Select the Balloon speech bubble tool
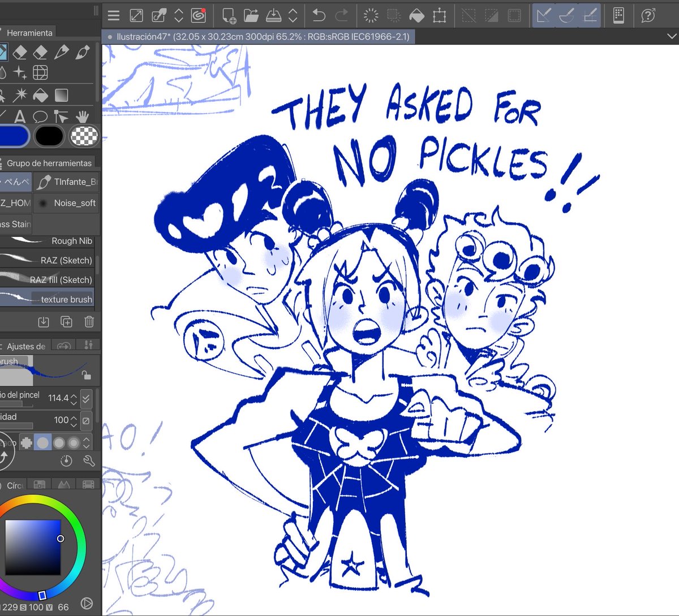 click(40, 117)
